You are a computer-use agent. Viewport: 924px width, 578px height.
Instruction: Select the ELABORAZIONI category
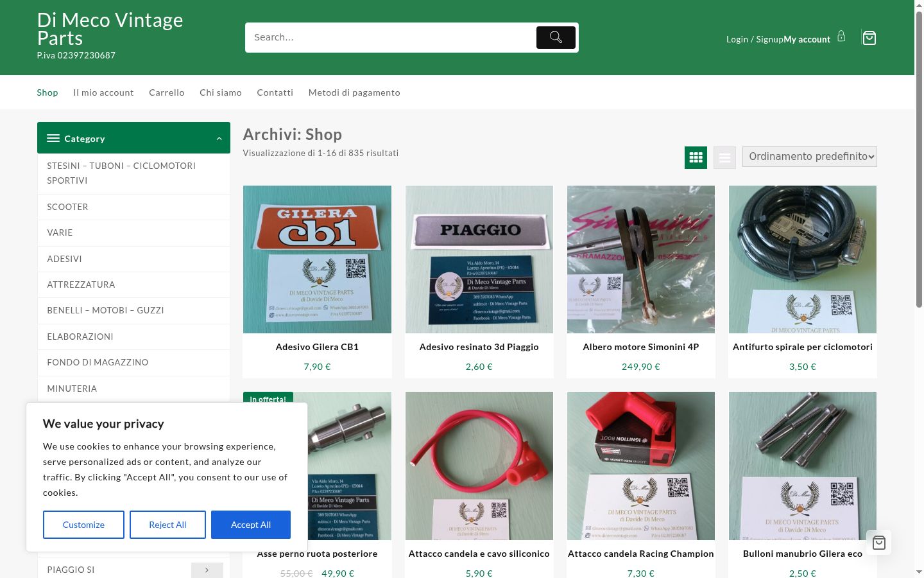(x=133, y=337)
